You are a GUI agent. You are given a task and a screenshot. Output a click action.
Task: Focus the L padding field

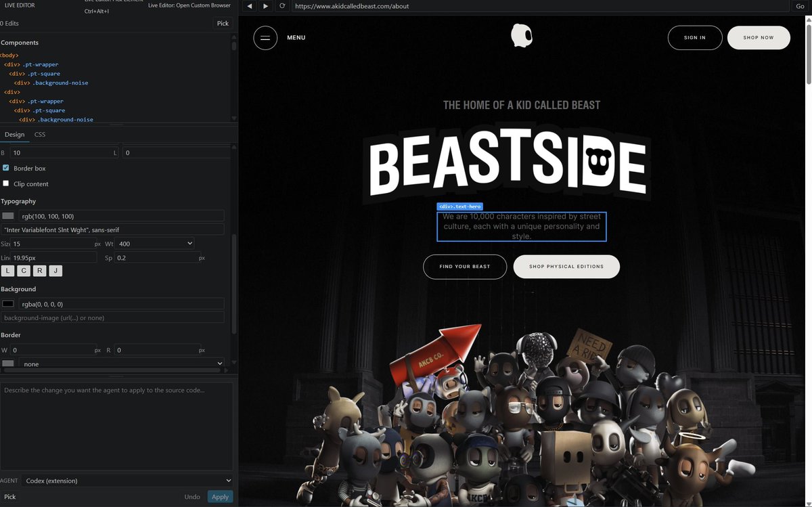point(176,153)
